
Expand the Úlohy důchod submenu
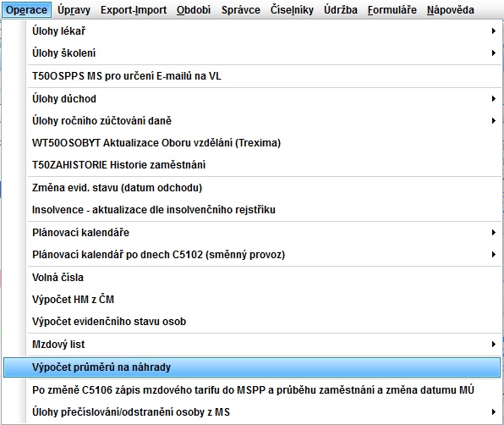tap(264, 99)
